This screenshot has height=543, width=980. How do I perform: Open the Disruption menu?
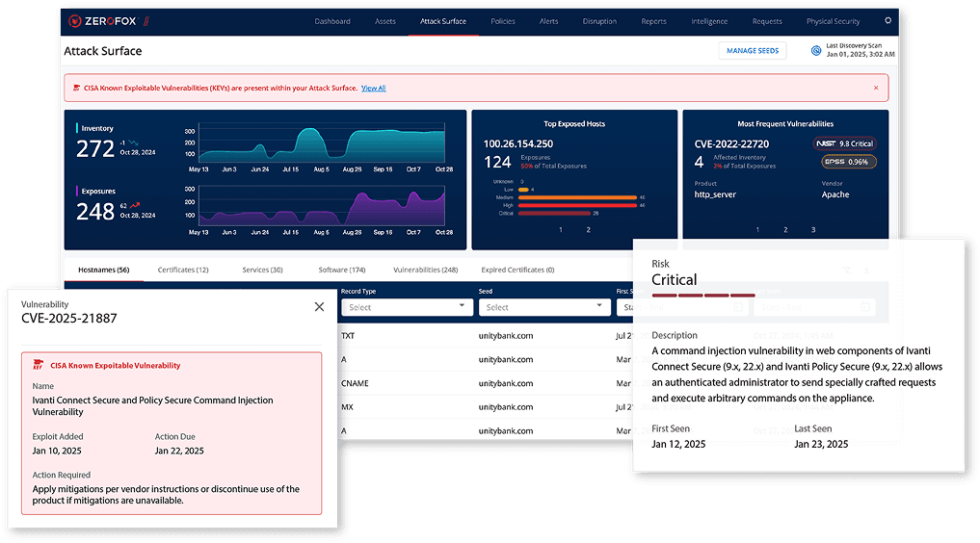[599, 21]
